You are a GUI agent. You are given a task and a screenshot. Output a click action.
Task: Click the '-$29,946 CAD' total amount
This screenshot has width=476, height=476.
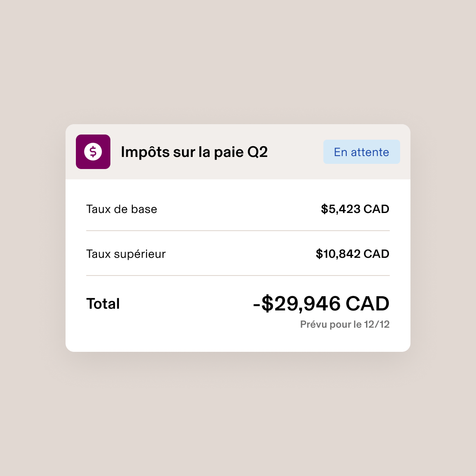pos(322,304)
